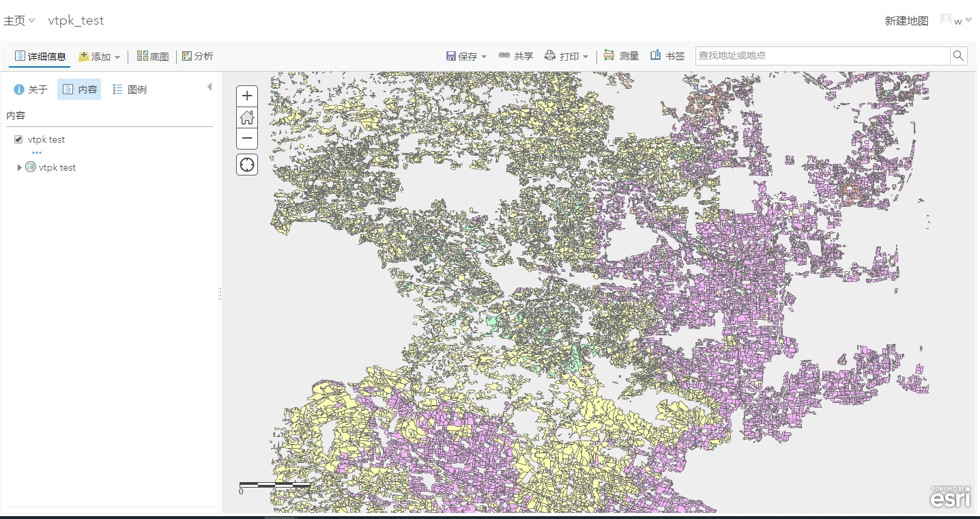
Task: Expand the vtpk test sublayer triangle
Action: click(x=19, y=167)
